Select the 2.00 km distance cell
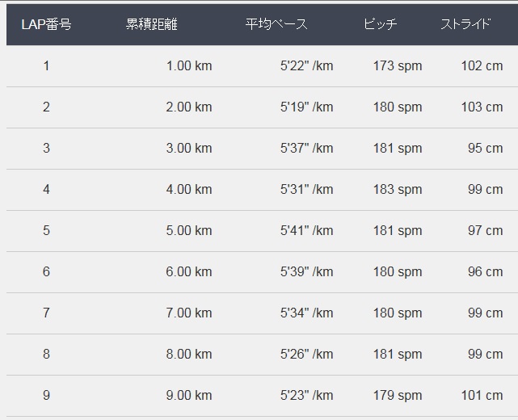This screenshot has width=518, height=420. 189,107
